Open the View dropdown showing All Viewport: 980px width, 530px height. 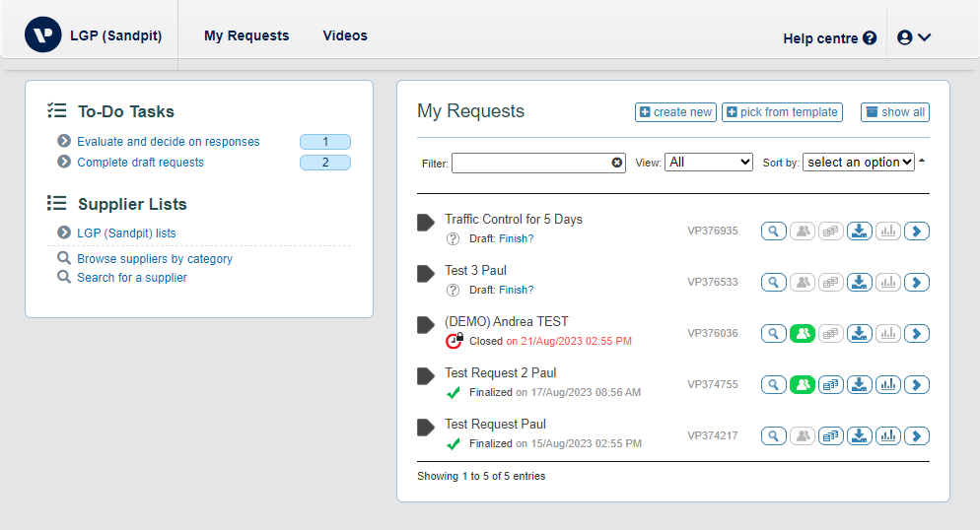coord(709,163)
